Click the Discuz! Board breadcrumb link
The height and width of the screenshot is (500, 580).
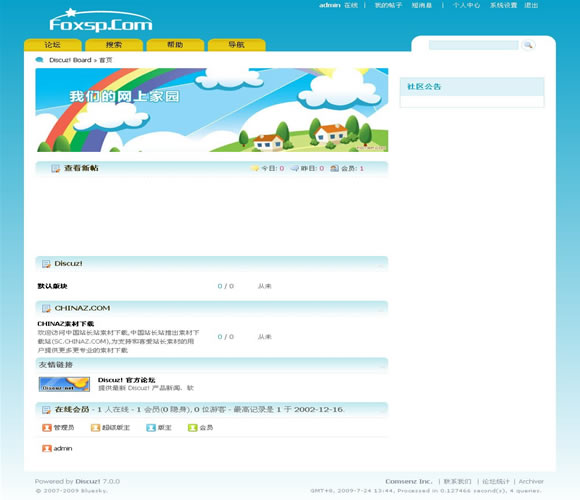[70, 60]
